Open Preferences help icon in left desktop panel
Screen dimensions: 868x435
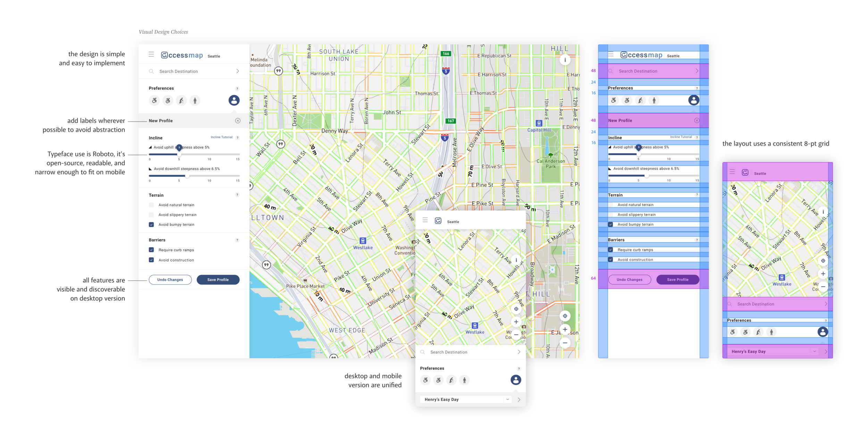coord(237,89)
